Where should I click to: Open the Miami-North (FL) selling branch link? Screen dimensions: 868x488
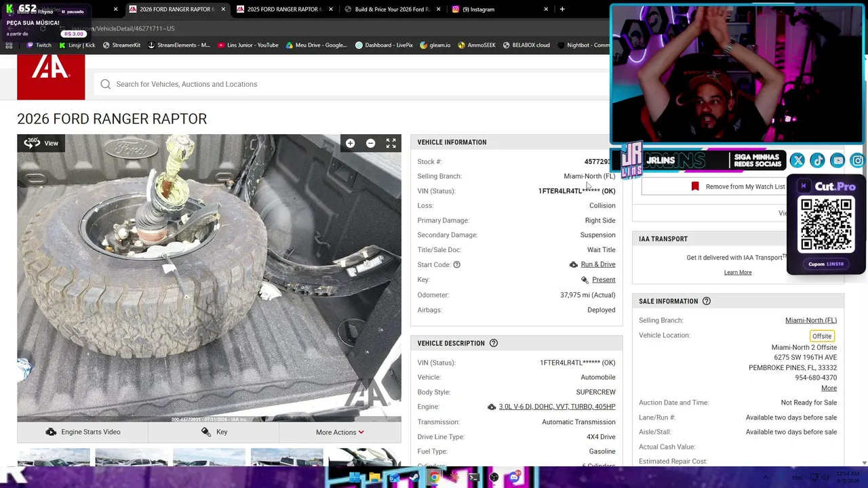point(811,321)
